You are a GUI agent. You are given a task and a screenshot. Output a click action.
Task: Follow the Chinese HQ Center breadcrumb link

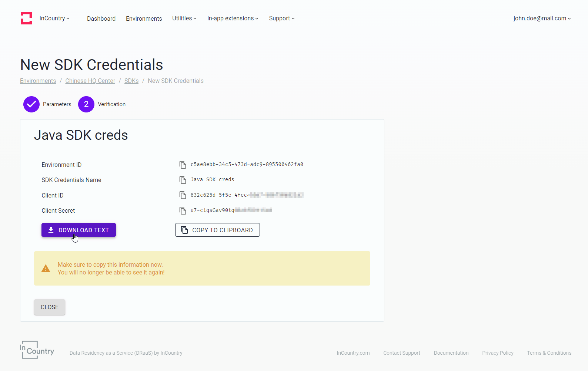[90, 81]
